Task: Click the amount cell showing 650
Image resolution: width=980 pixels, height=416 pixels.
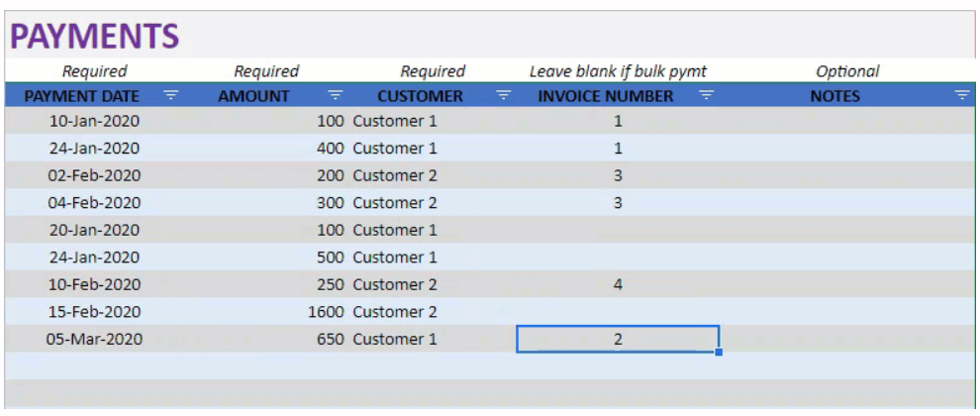Action: tap(265, 339)
